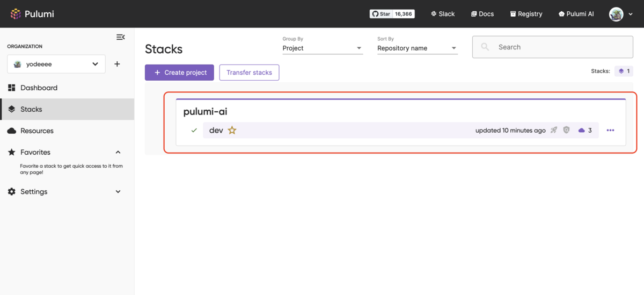Viewport: 644px width, 295px height.
Task: Click the Pulumi logo in header
Action: (32, 14)
